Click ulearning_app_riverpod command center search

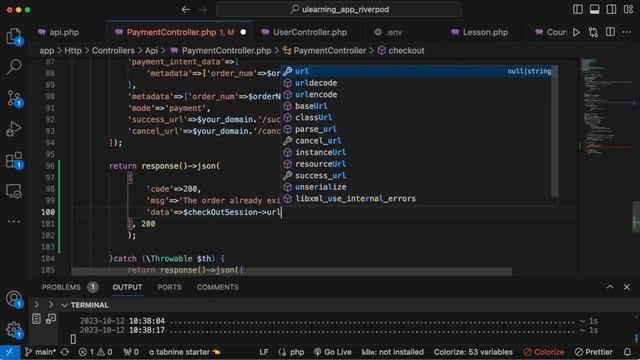[x=339, y=9]
